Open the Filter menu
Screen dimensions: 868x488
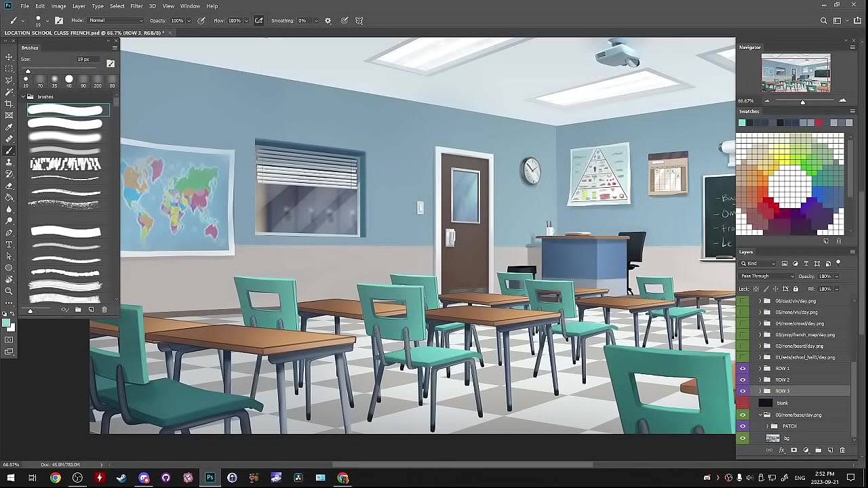(x=136, y=6)
